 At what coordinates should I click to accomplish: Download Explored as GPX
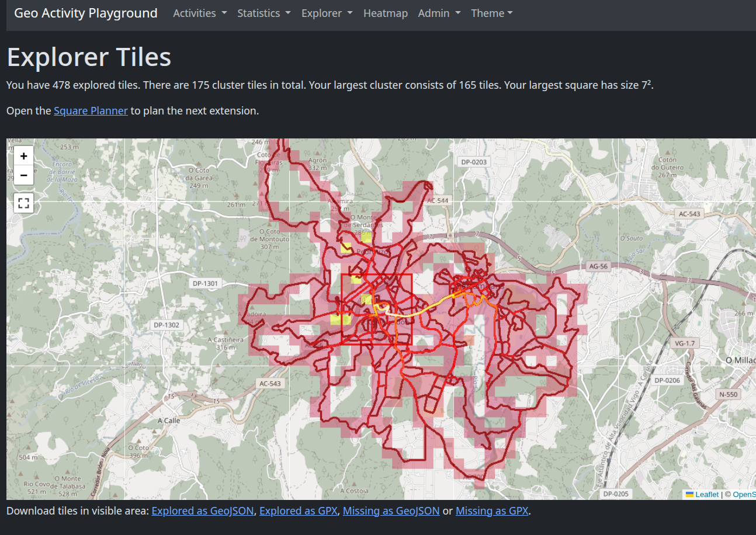298,511
